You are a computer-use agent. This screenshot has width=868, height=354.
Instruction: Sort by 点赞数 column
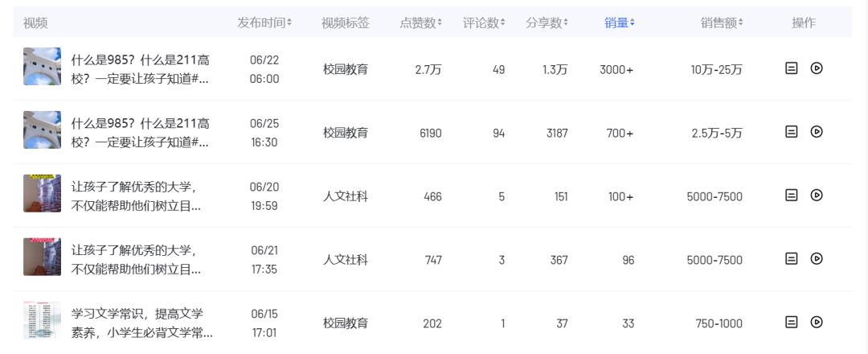click(x=420, y=23)
